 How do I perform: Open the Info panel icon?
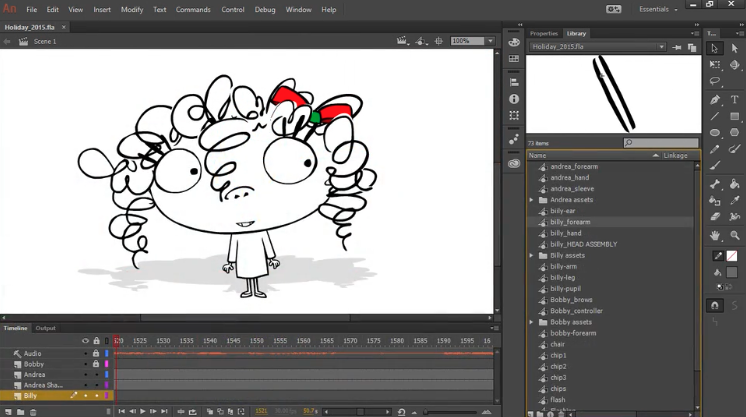(514, 99)
